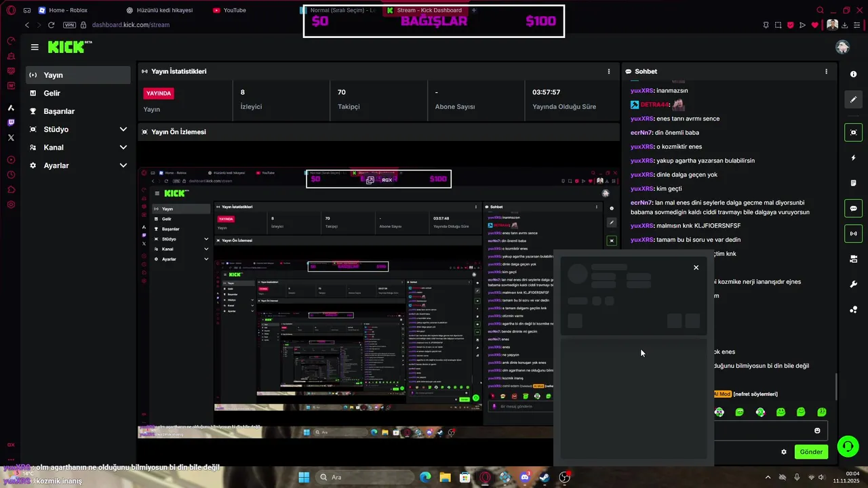868x488 pixels.
Task: Click username DETRA44 in chat
Action: tap(655, 105)
